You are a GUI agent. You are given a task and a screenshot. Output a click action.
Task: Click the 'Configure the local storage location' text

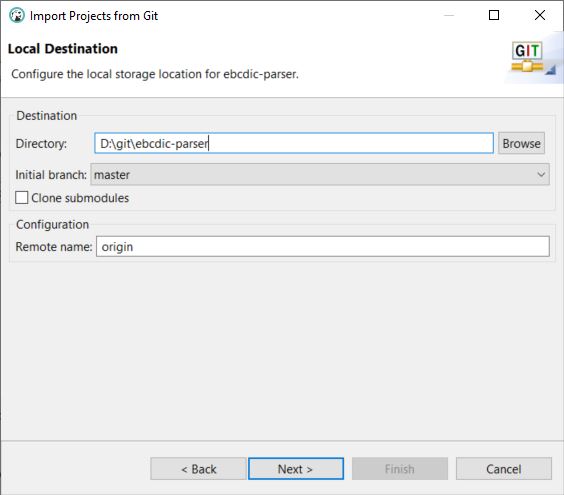click(155, 74)
